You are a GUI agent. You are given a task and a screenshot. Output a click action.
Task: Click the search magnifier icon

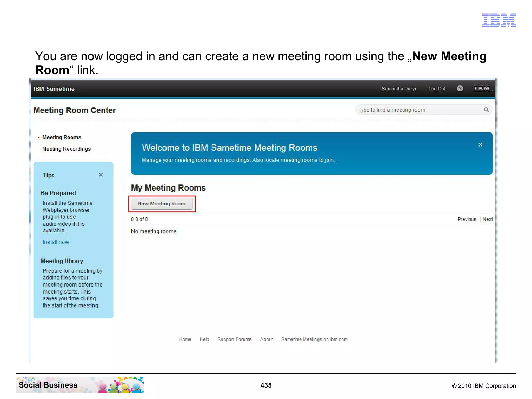[x=486, y=110]
